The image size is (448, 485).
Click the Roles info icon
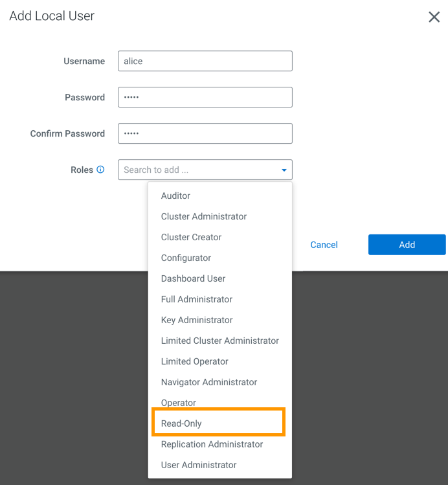point(100,170)
